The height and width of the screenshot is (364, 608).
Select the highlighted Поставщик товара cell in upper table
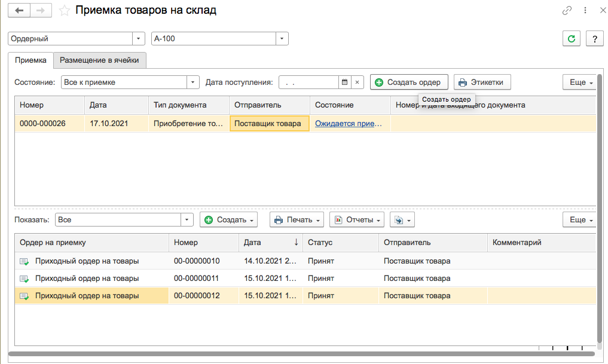point(270,124)
